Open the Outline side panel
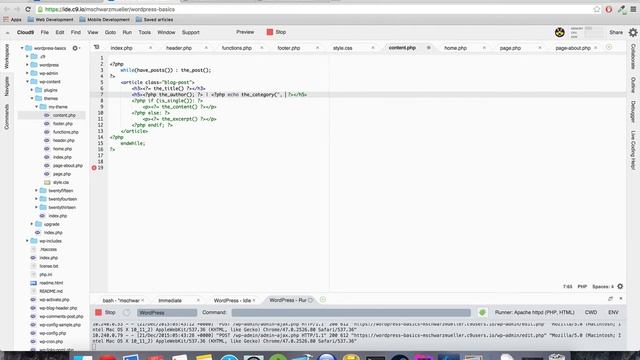This screenshot has height=360, width=640. pos(633,85)
